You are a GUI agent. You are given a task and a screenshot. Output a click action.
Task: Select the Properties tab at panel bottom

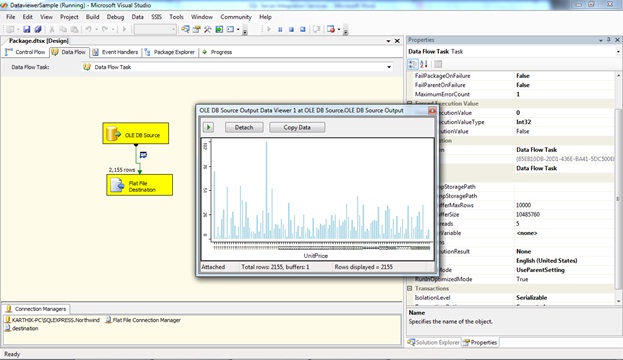(480, 342)
